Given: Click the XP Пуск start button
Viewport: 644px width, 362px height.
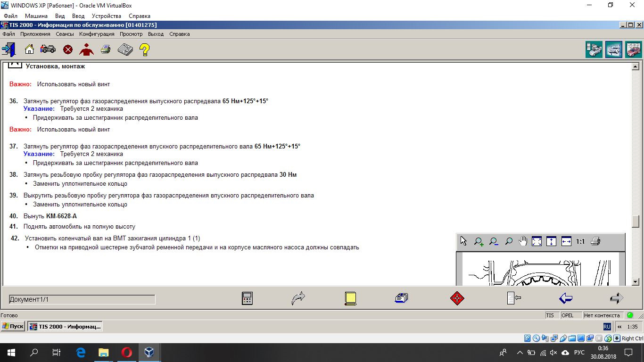Looking at the screenshot, I should pyautogui.click(x=13, y=326).
